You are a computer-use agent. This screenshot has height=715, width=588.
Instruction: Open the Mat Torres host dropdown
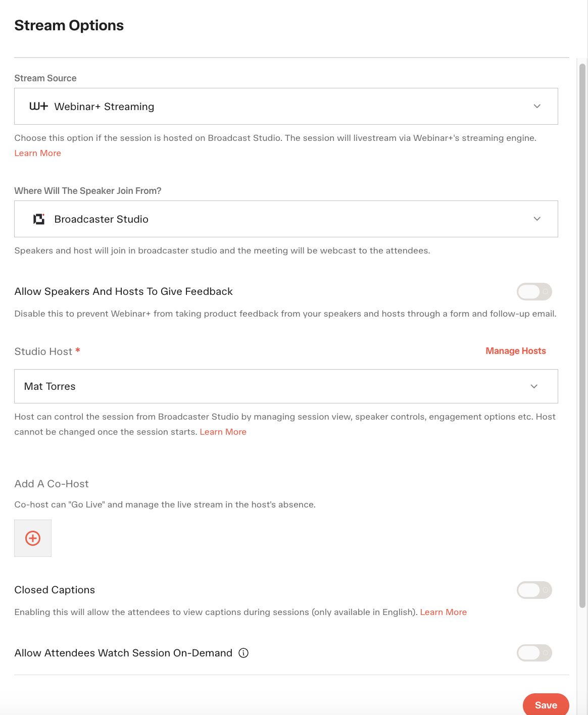(286, 386)
